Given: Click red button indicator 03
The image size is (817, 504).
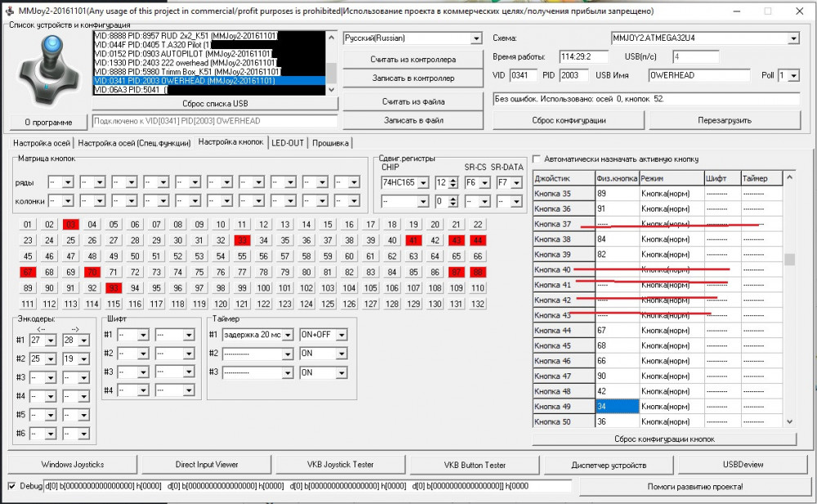Looking at the screenshot, I should [70, 225].
